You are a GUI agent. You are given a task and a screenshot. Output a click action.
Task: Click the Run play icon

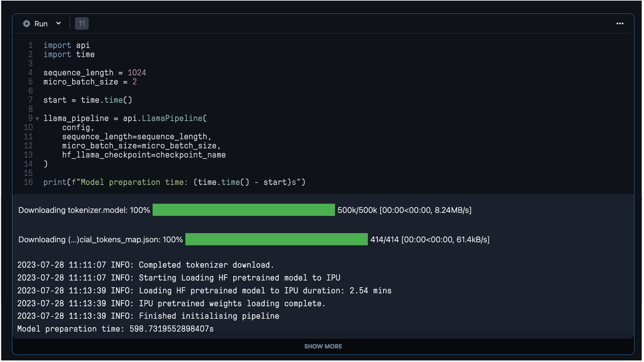pos(27,23)
